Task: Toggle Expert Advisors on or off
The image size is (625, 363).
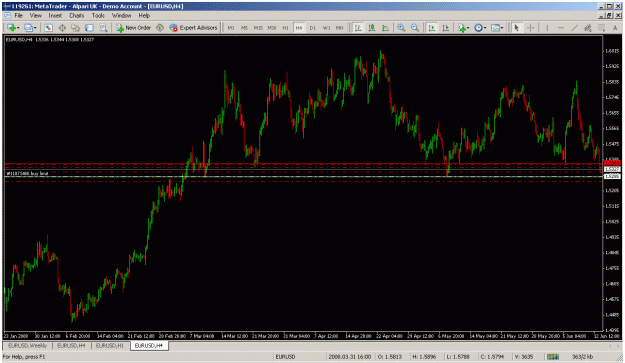Action: click(x=193, y=27)
